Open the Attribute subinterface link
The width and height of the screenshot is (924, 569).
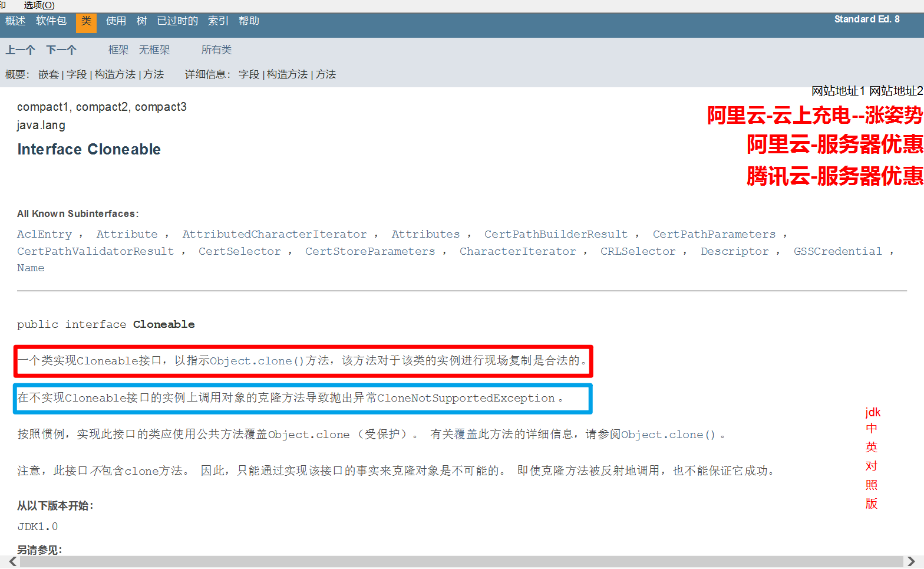click(x=127, y=234)
